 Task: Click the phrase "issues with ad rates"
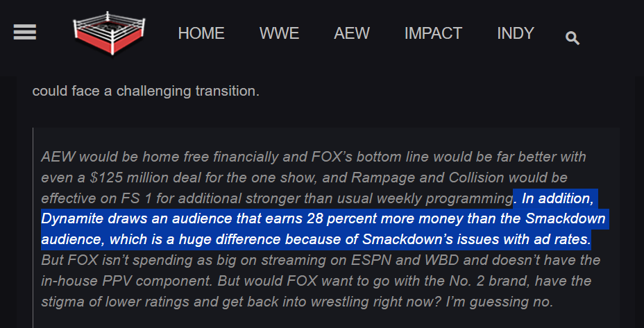(529, 241)
